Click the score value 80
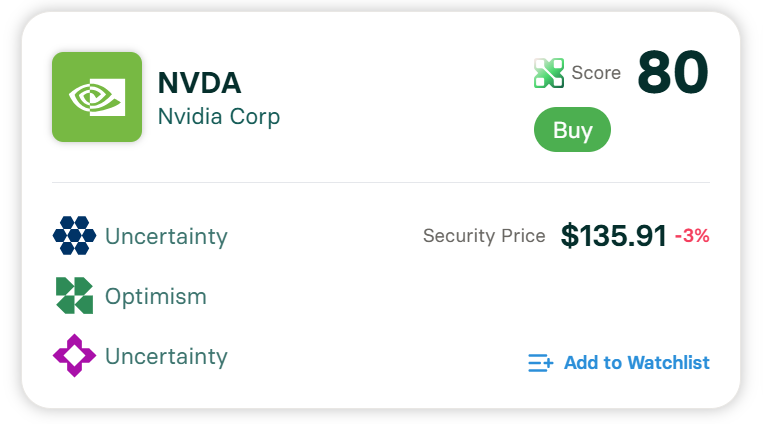The image size is (763, 431). [x=672, y=73]
